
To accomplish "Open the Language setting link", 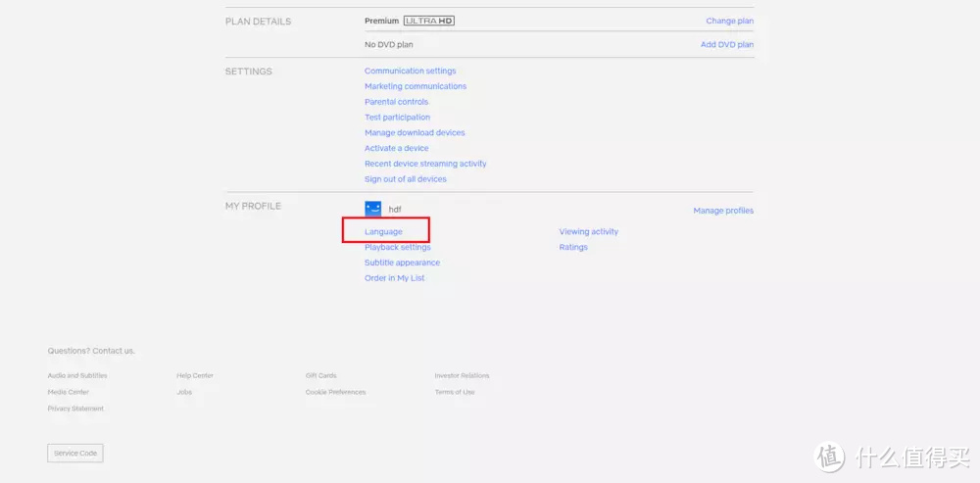I will coord(383,231).
